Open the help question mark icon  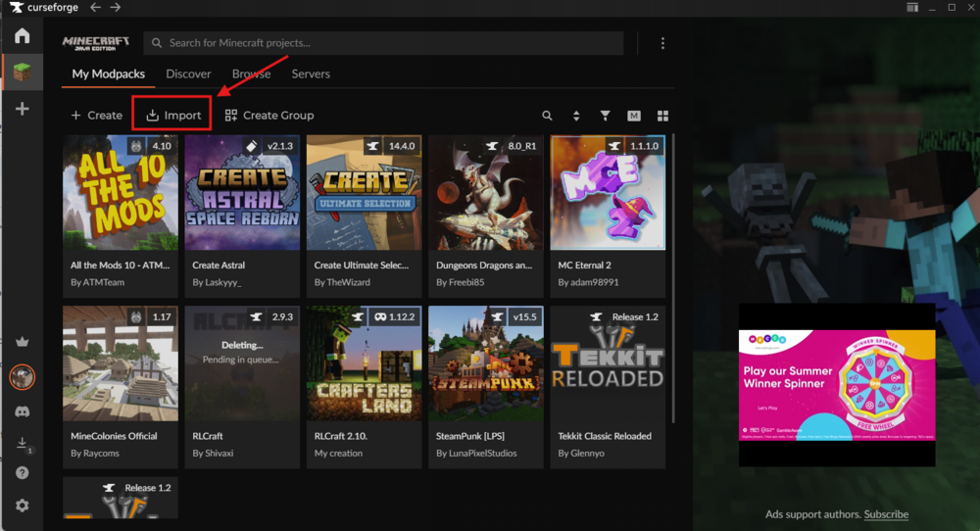coord(22,473)
